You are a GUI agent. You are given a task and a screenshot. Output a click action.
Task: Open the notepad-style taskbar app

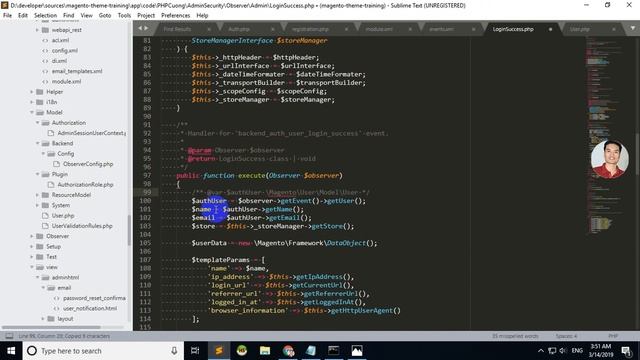311,351
